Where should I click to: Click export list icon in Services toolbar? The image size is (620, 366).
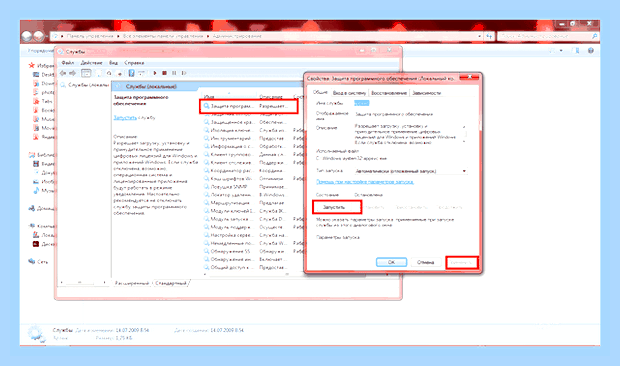point(120,73)
